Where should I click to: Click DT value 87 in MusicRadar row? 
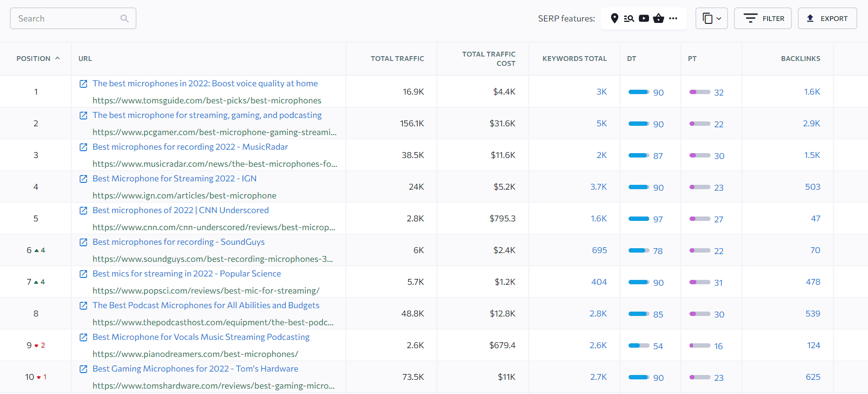click(658, 156)
